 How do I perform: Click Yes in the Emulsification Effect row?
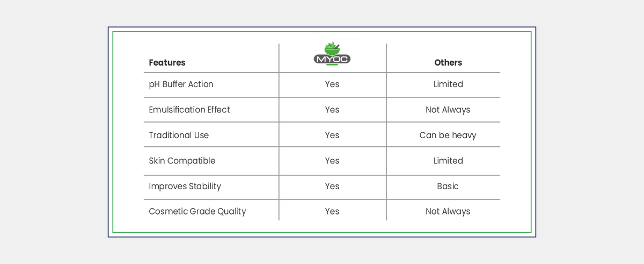pyautogui.click(x=332, y=110)
